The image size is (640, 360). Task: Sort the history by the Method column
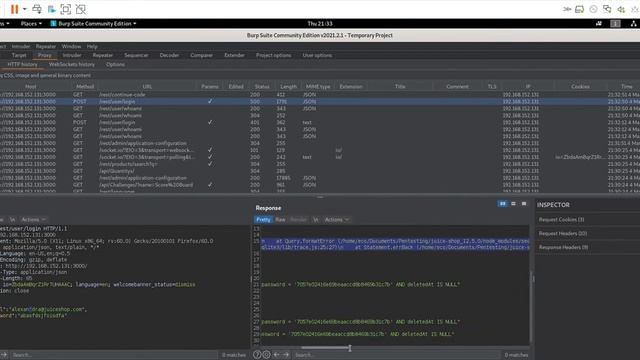85,87
